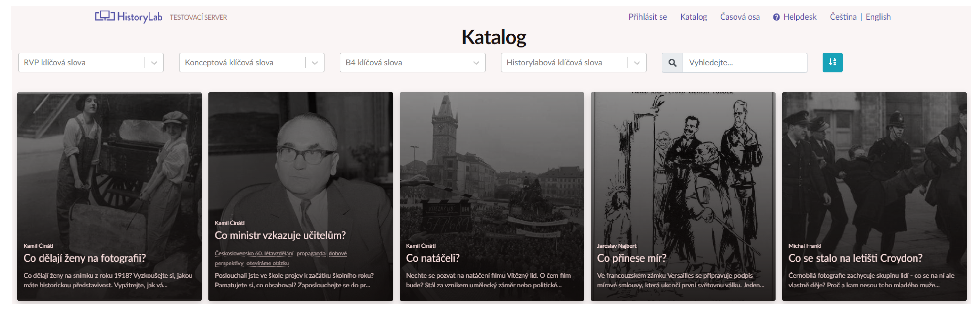Select the Čeština language link
Screen dimensions: 980x309
coord(843,17)
